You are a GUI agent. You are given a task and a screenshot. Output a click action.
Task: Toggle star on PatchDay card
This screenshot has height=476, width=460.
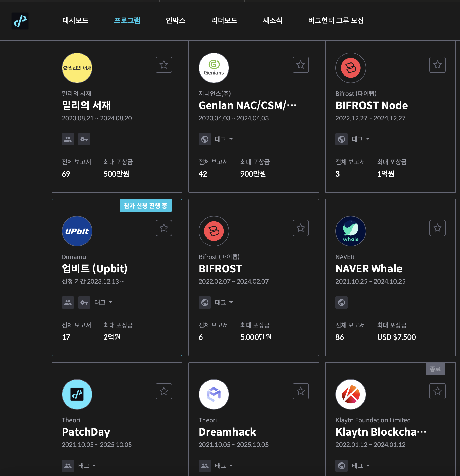pyautogui.click(x=164, y=391)
